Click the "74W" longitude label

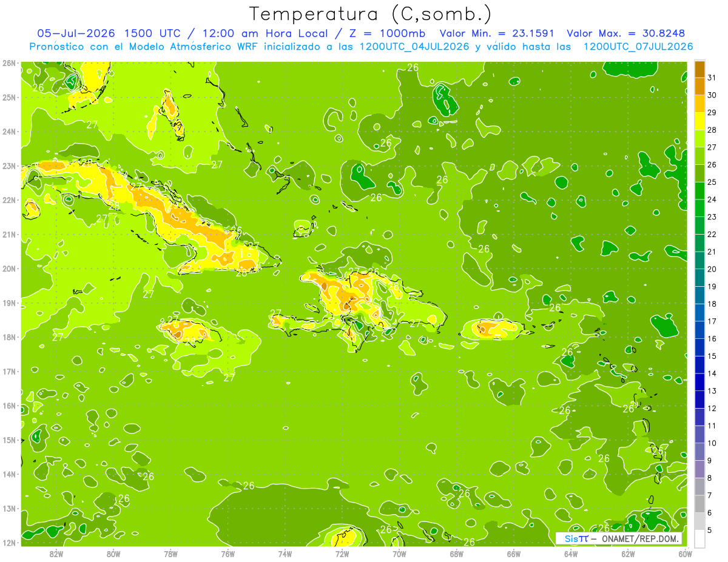point(285,554)
